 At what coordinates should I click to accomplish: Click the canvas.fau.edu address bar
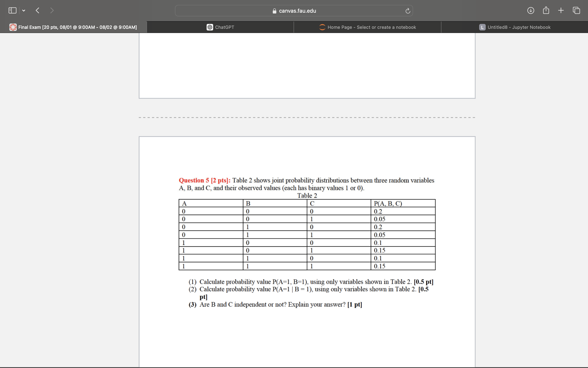294,11
